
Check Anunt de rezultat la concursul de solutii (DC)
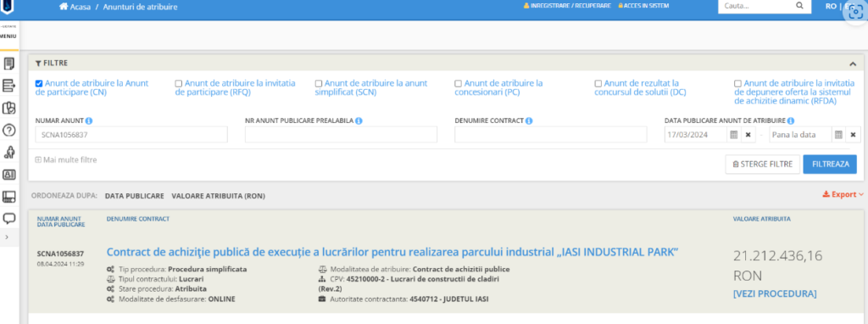pyautogui.click(x=598, y=84)
